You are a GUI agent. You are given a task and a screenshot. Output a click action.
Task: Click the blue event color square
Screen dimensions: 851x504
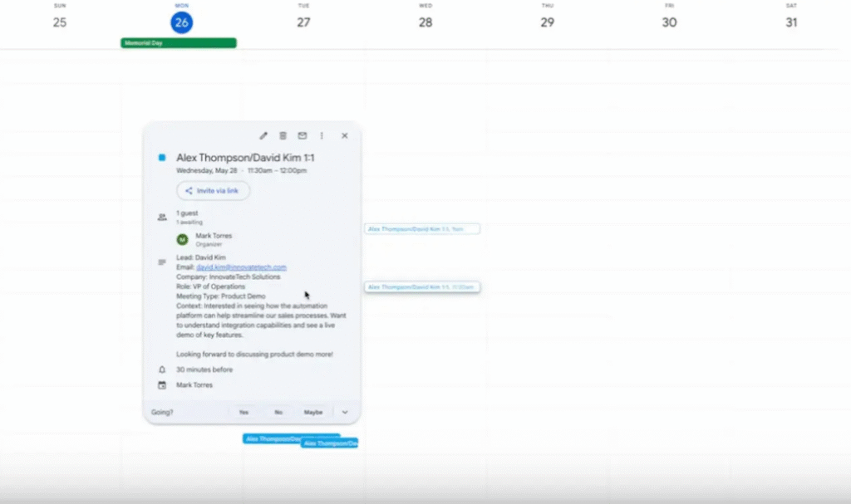coord(162,157)
